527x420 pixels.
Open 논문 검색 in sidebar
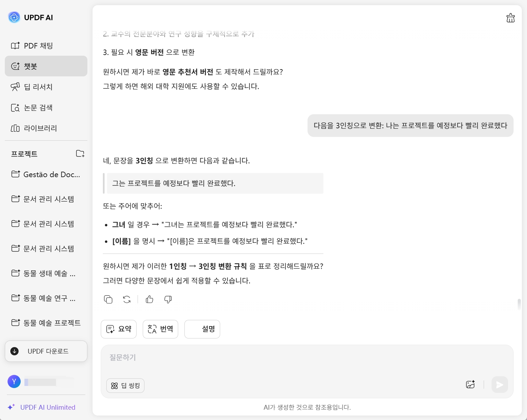pos(38,108)
